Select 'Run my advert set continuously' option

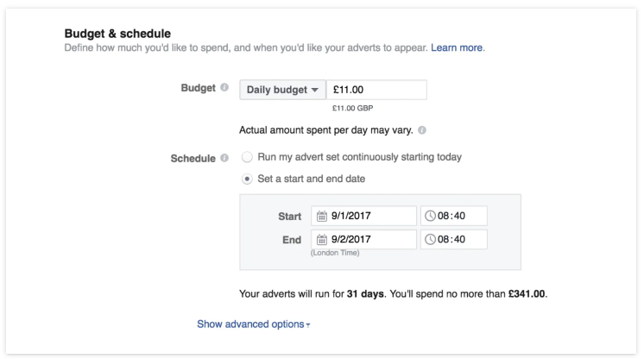click(x=248, y=157)
